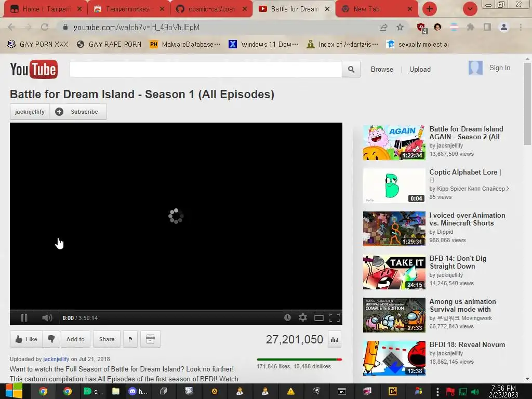
Task: Open the jacknjellify channel button
Action: 30,112
